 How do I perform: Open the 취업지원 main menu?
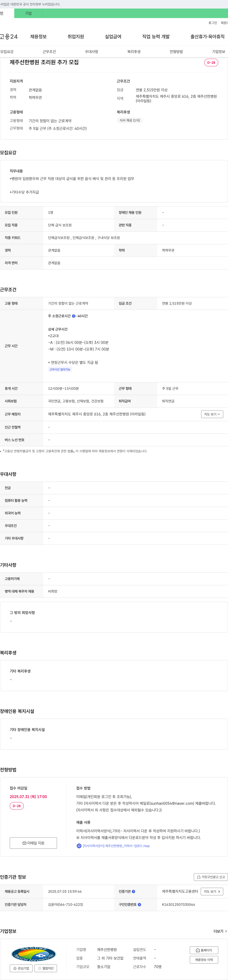pos(76,37)
